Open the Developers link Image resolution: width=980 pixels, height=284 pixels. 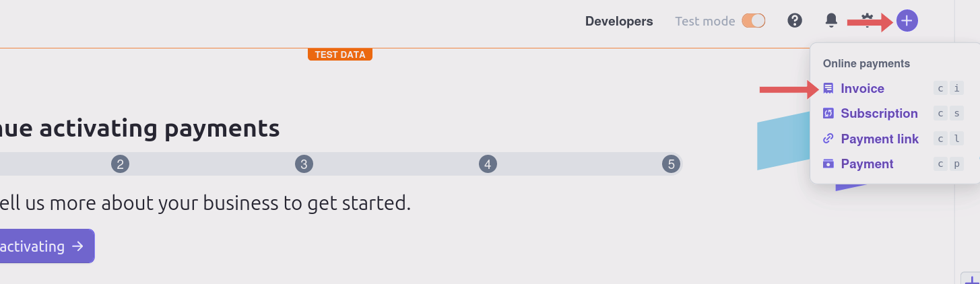point(619,21)
